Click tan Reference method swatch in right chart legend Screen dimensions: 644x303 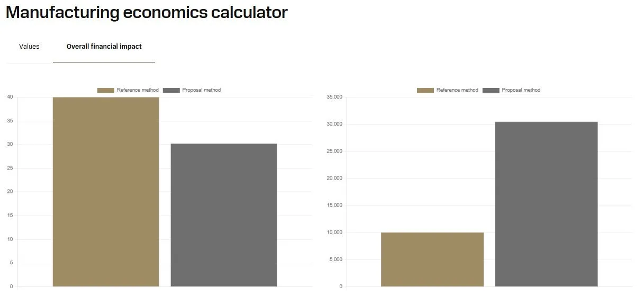tap(425, 90)
